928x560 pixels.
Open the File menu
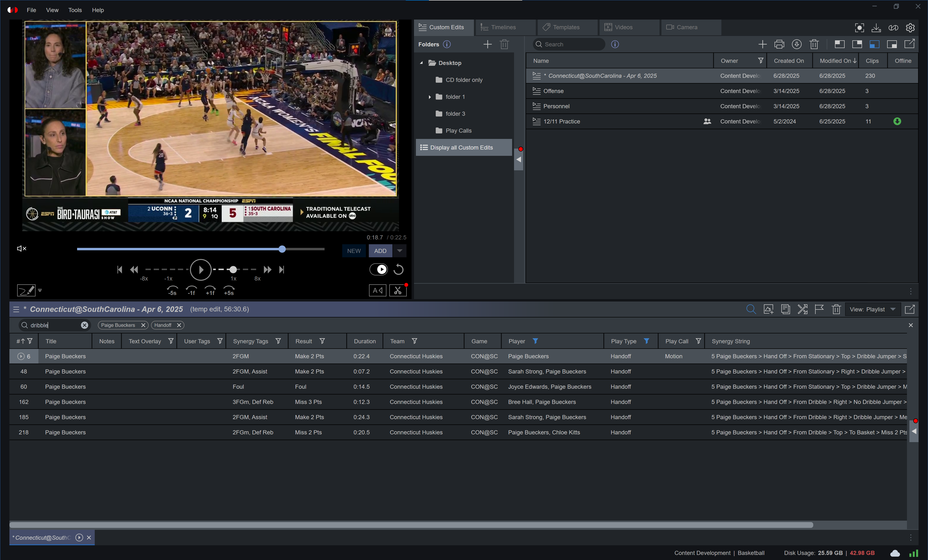click(x=31, y=10)
